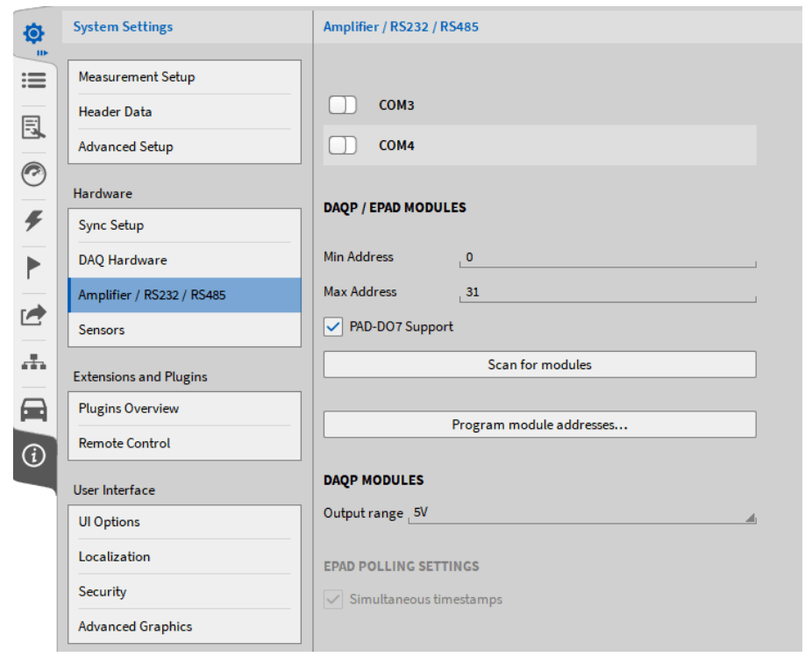
Task: Open the network hierarchy icon
Action: coord(33,362)
